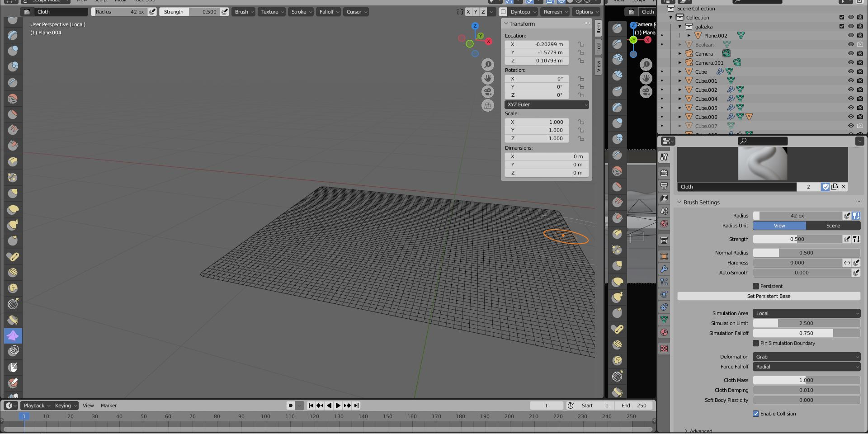Viewport: 868px width, 434px height.
Task: Switch to the Item sidebar tab
Action: (599, 28)
